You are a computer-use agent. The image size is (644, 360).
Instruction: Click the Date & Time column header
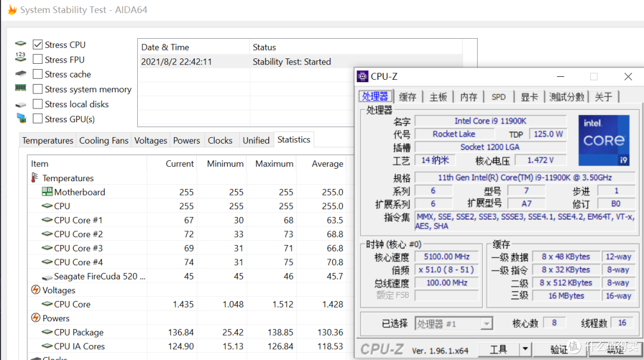pos(193,47)
